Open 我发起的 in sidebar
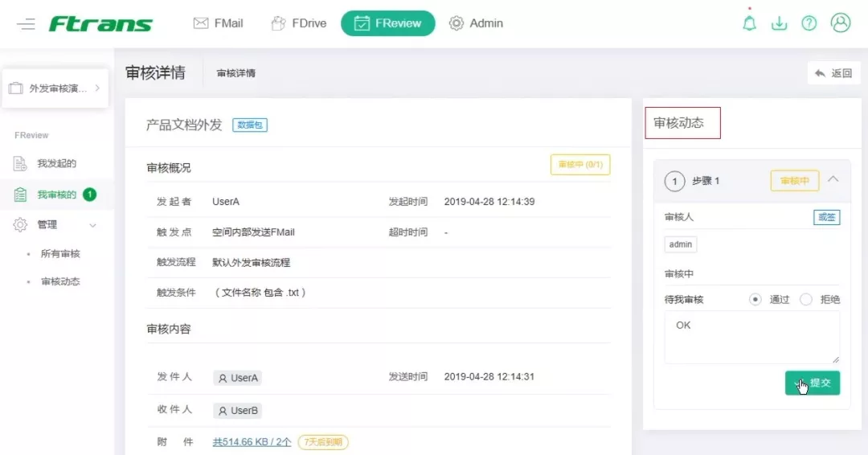Viewport: 868px width, 455px height. pos(56,163)
